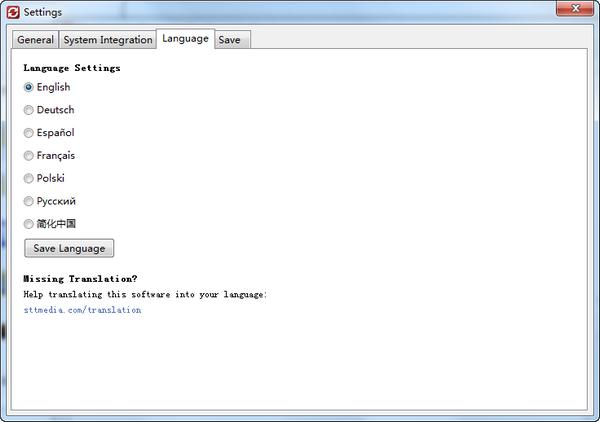This screenshot has height=422, width=600.
Task: Select the Polski radio button
Action: click(x=29, y=178)
